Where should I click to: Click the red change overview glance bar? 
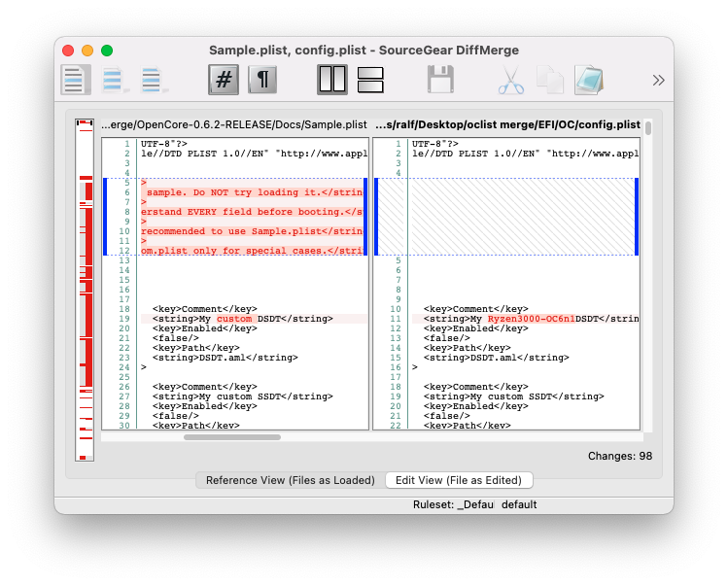tap(85, 290)
